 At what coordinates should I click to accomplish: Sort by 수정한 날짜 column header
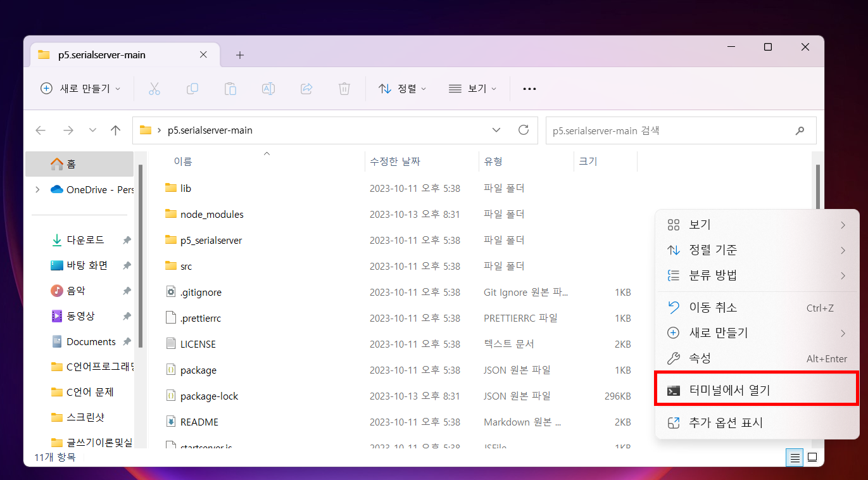(x=395, y=161)
